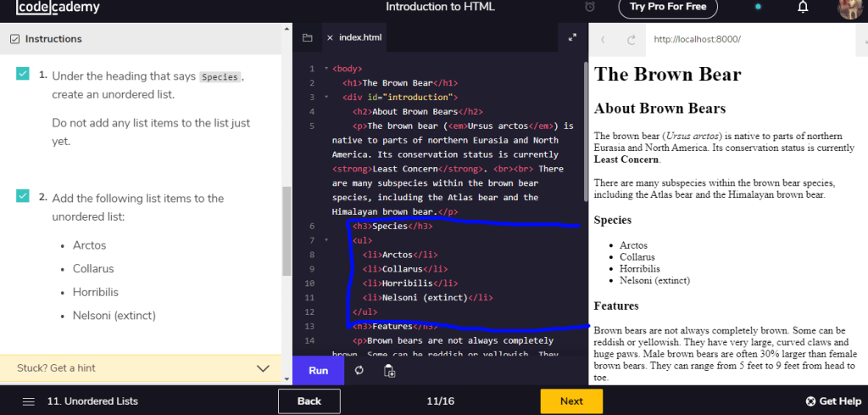The image size is (868, 415).
Task: Expand the code editor to fullscreen
Action: [x=572, y=37]
